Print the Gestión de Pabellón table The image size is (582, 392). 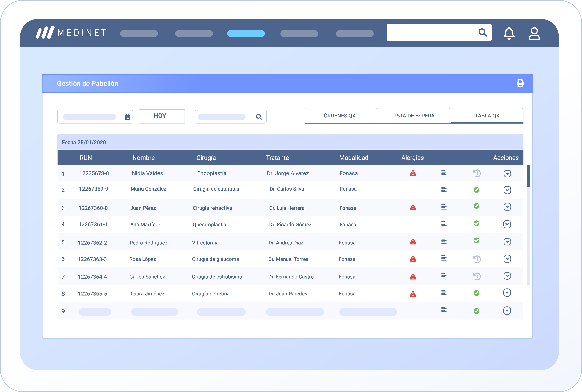pos(520,83)
